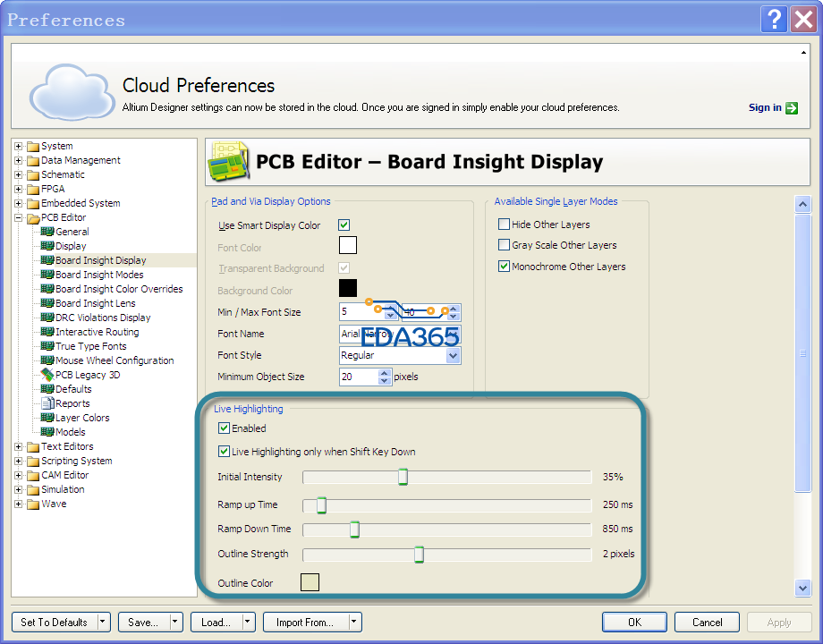
Task: Click the green Sign in arrow icon
Action: (792, 108)
